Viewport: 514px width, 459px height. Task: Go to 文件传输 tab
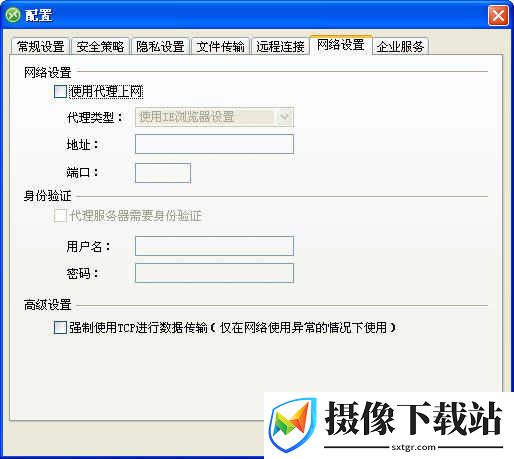coord(220,46)
